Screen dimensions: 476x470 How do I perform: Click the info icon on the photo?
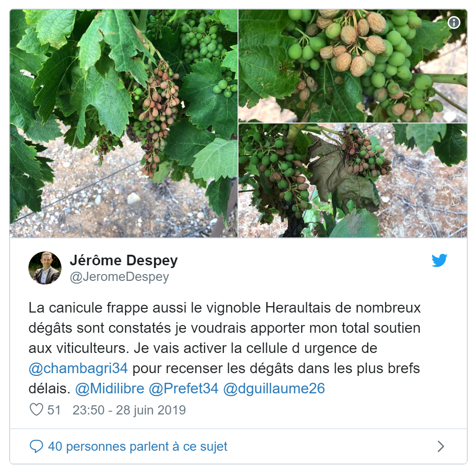(x=454, y=22)
